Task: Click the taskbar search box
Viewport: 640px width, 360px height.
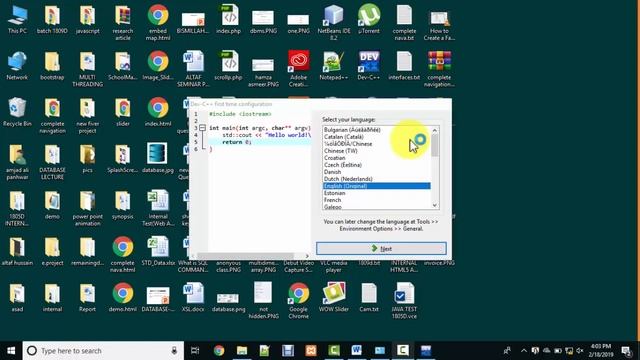Action: coord(103,351)
